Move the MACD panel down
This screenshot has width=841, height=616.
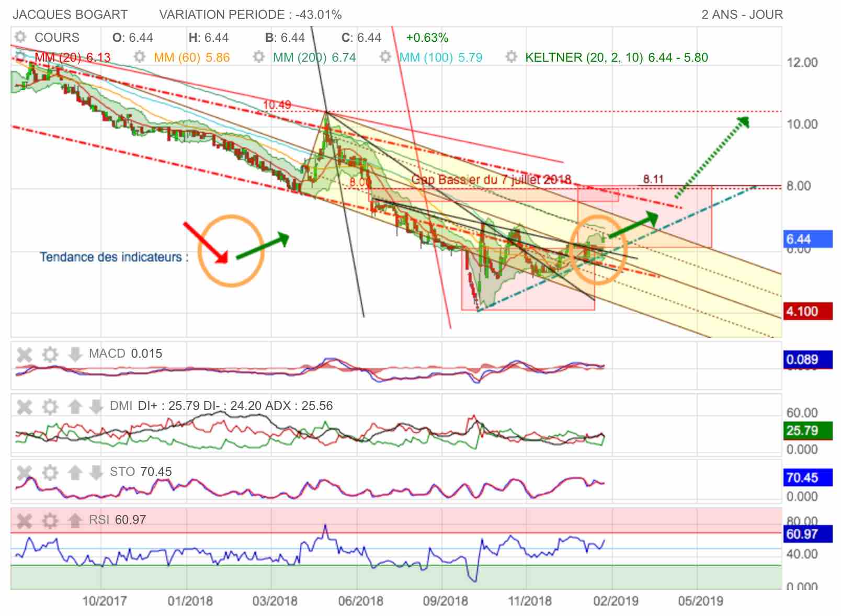(x=75, y=355)
